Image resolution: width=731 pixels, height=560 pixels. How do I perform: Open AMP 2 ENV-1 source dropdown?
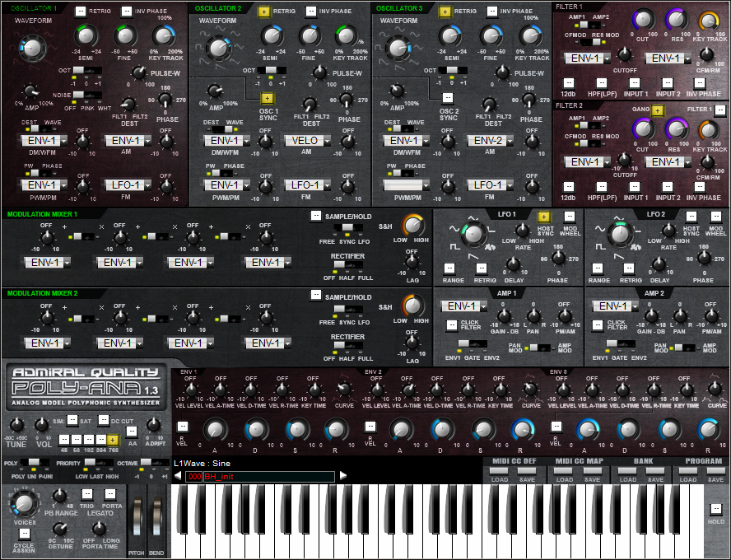(616, 306)
